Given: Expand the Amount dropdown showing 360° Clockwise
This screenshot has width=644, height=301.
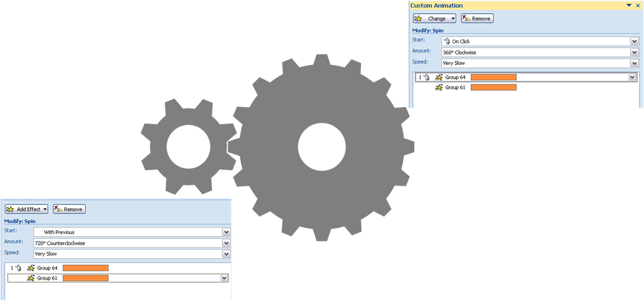Looking at the screenshot, I should 634,52.
